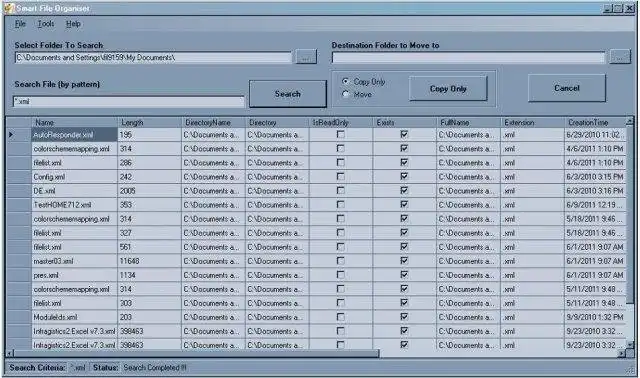Click the Length cell showing 2005
The height and width of the screenshot is (378, 640).
click(x=149, y=191)
